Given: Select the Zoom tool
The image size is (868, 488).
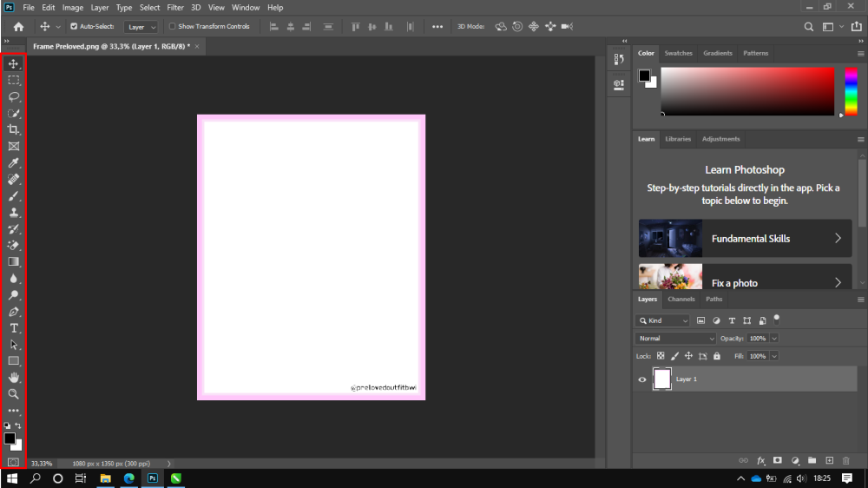Looking at the screenshot, I should [x=14, y=394].
